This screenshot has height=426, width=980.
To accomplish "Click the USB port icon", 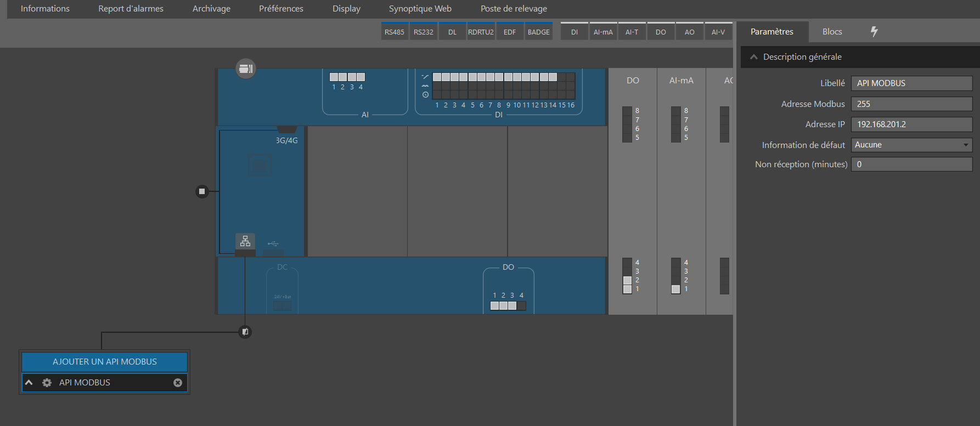I will pyautogui.click(x=273, y=243).
